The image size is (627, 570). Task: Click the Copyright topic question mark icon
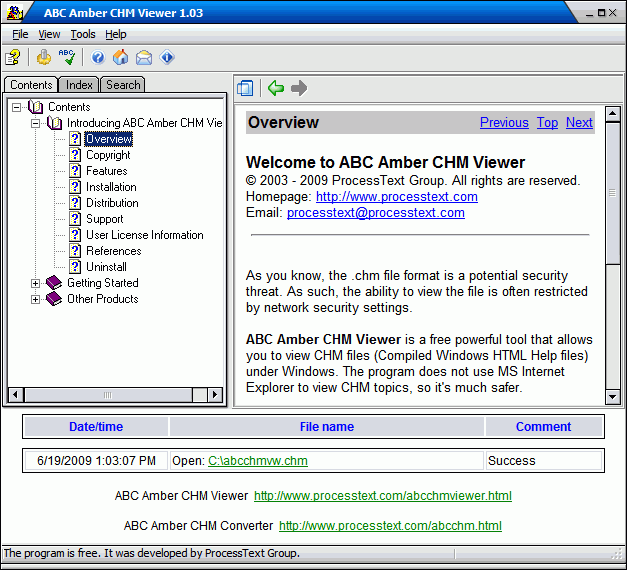tap(75, 155)
